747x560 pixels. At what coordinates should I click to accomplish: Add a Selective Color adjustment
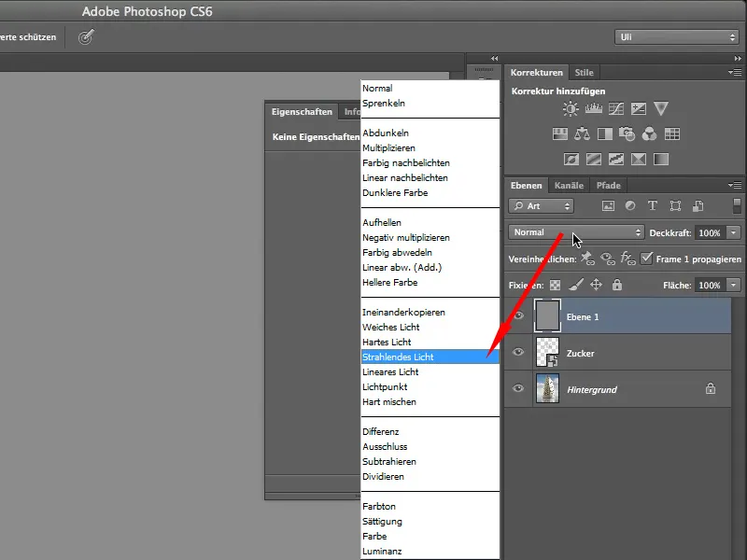click(x=639, y=159)
